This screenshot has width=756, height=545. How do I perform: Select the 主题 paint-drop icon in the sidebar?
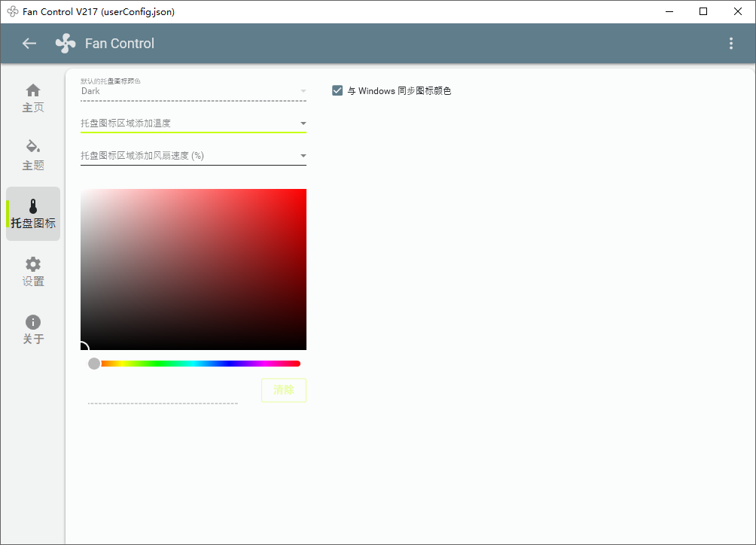33,148
